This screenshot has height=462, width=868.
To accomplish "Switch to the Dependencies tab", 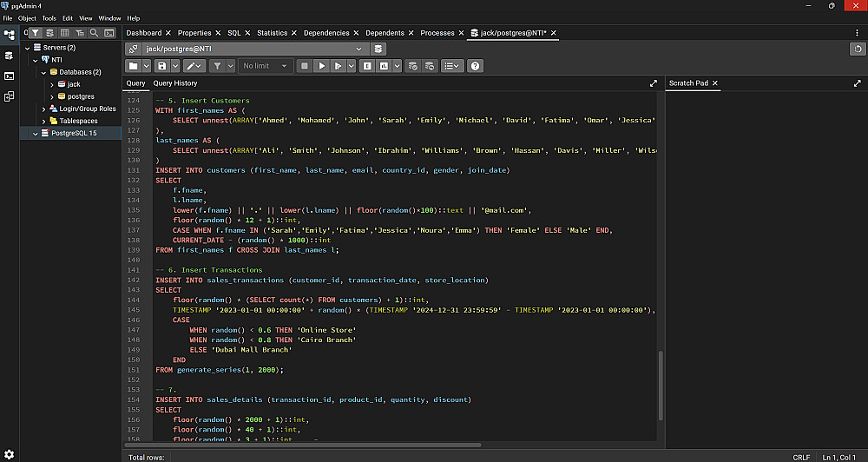I will (326, 33).
